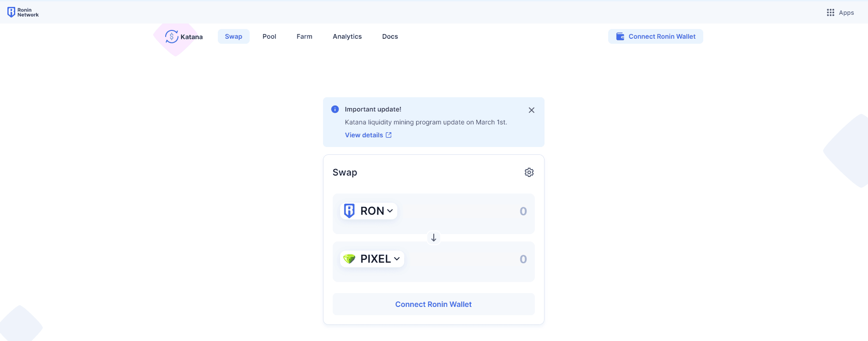
Task: Click the info icon in update banner
Action: (x=335, y=109)
